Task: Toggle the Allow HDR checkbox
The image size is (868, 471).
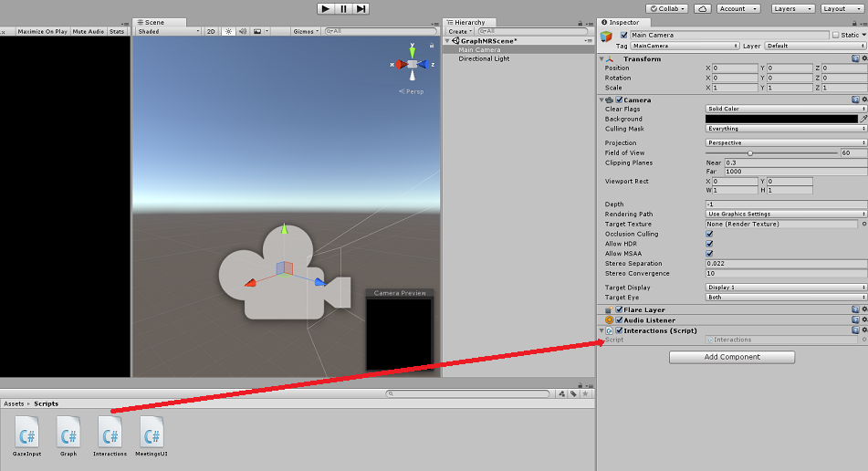Action: (x=709, y=244)
